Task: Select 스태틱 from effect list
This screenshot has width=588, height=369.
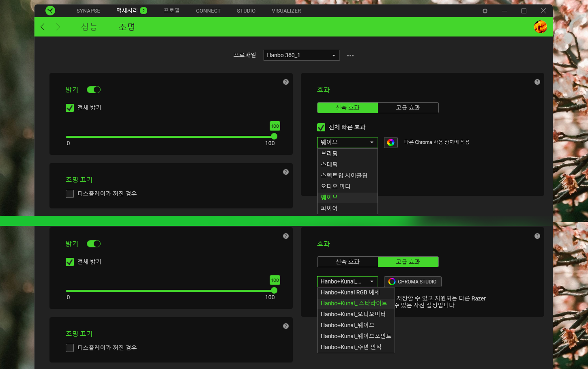Action: 348,165
